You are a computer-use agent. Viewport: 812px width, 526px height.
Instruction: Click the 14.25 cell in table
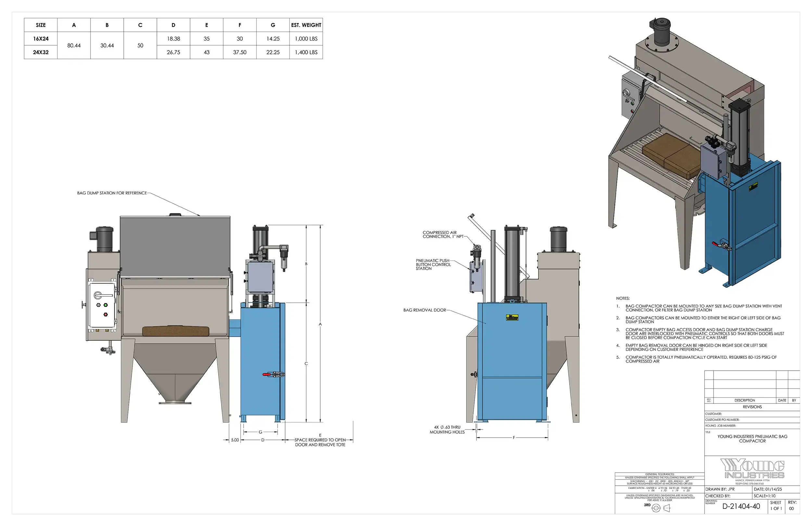(x=273, y=39)
